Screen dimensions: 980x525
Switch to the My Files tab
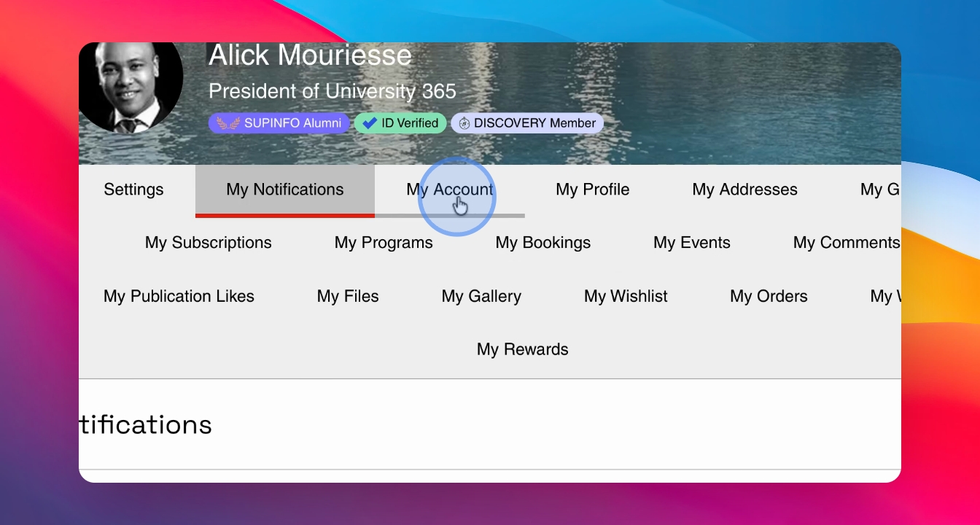348,296
